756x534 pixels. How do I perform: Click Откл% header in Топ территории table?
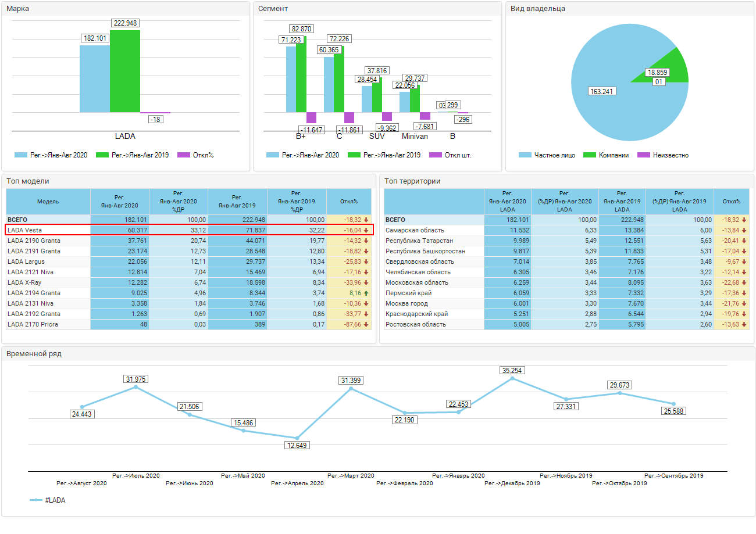click(x=732, y=202)
